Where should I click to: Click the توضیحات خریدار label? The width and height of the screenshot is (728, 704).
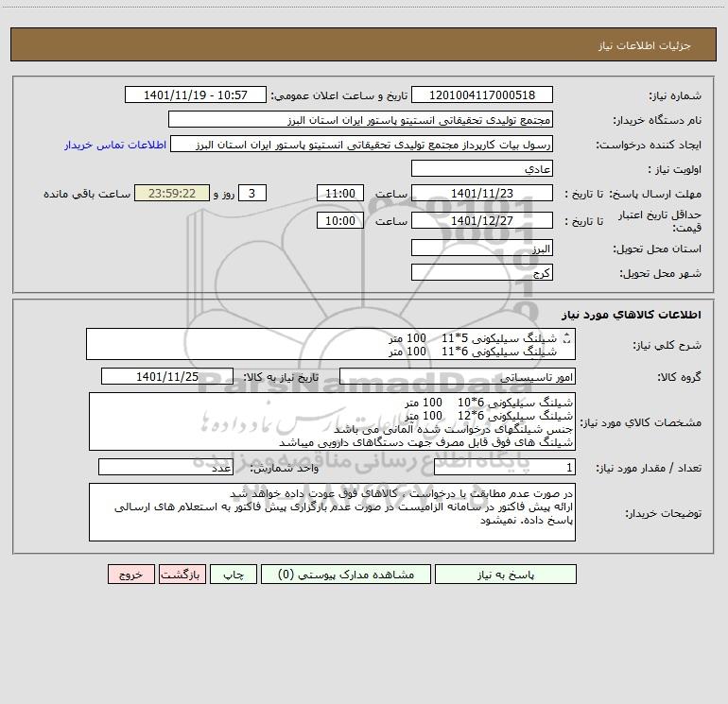pyautogui.click(x=664, y=513)
